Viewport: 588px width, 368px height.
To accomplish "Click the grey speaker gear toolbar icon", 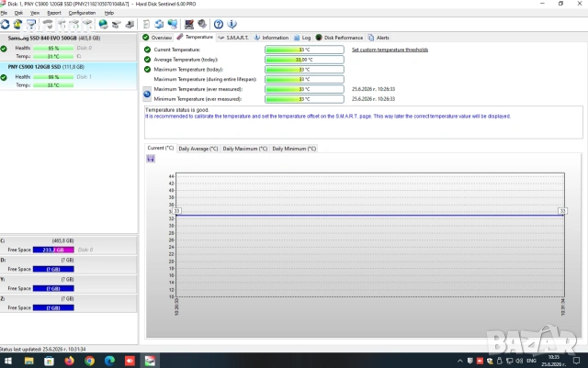I will coord(202,25).
